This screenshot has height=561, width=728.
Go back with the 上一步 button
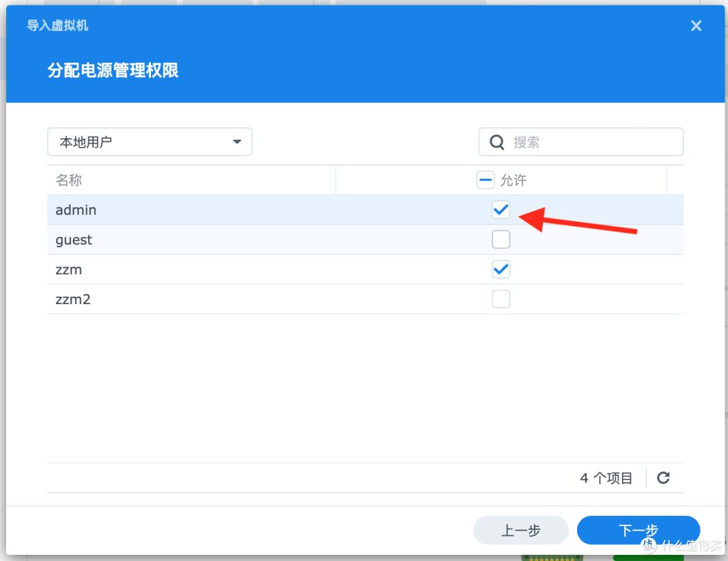(x=521, y=530)
